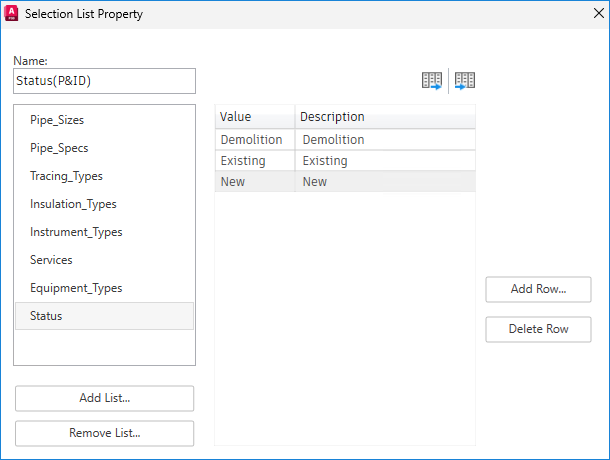The height and width of the screenshot is (460, 610).
Task: Select Services in the list panel
Action: point(51,260)
